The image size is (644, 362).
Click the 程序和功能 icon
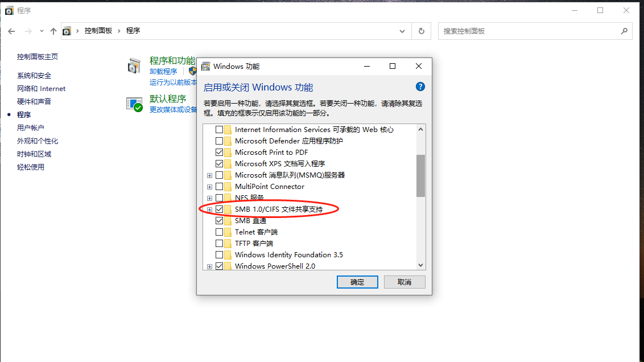point(134,66)
